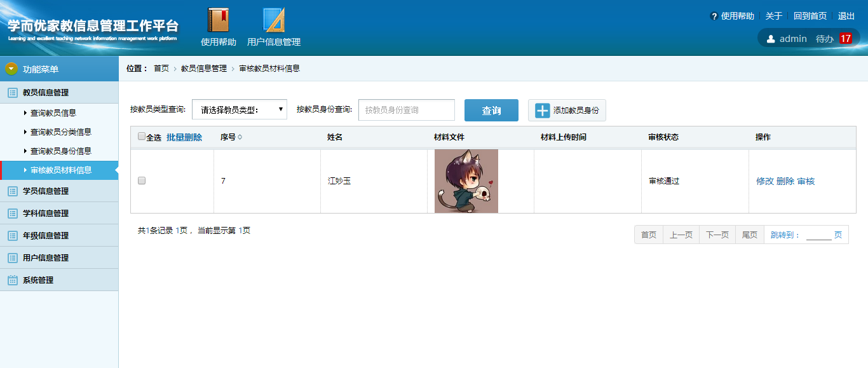This screenshot has width=868, height=368.
Task: Expand the 学科信息管理 menu section
Action: pyautogui.click(x=46, y=214)
